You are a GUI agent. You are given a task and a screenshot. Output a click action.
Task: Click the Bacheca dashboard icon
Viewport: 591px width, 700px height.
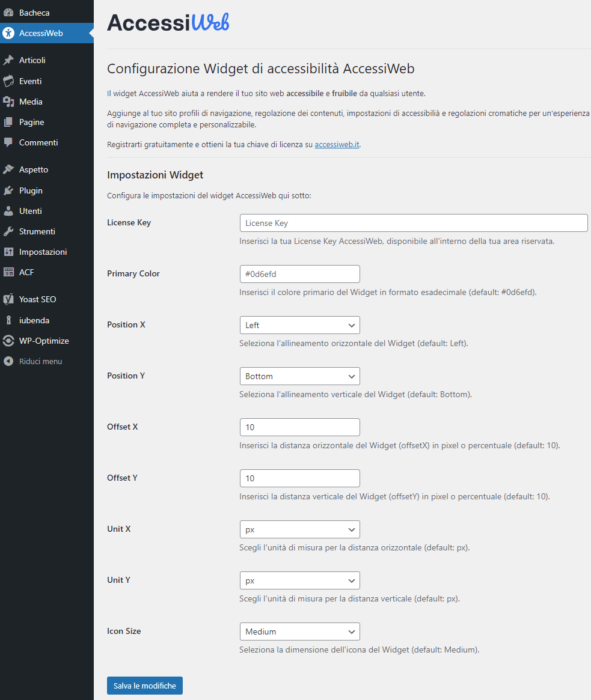[8, 13]
